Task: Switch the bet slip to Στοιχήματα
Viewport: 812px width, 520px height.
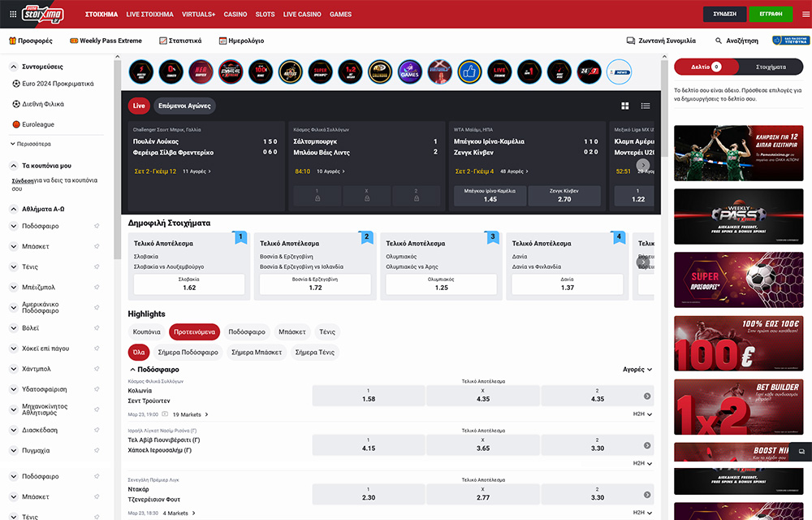Action: (770, 67)
